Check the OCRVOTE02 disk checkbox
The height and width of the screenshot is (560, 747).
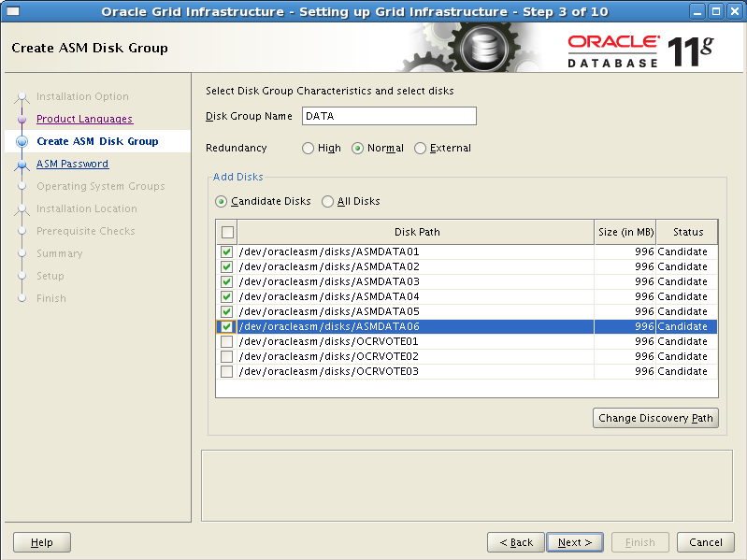tap(227, 357)
